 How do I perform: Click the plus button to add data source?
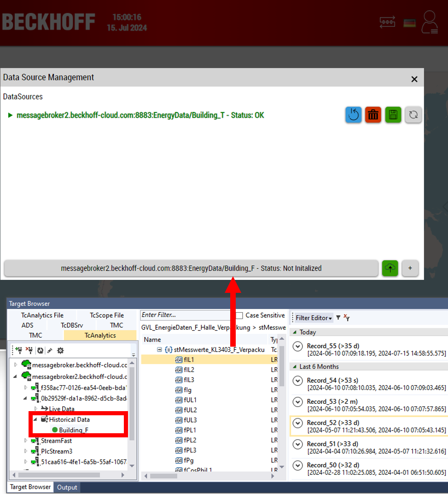[410, 268]
